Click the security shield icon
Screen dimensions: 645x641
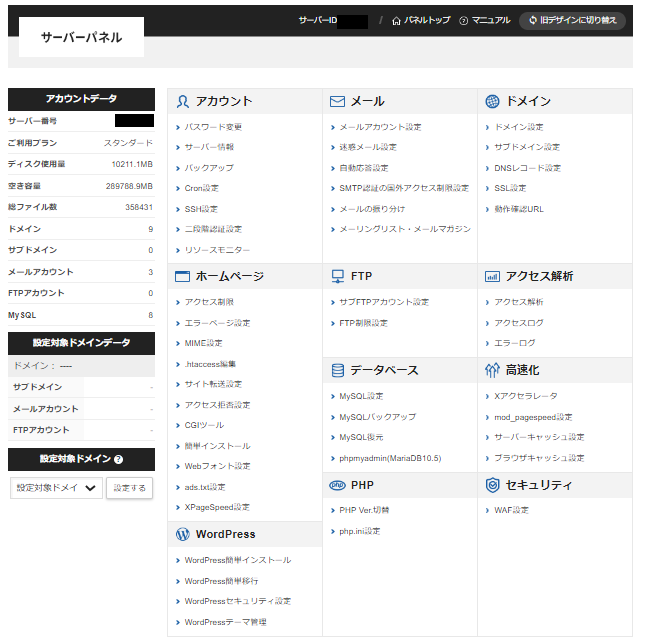click(x=492, y=485)
